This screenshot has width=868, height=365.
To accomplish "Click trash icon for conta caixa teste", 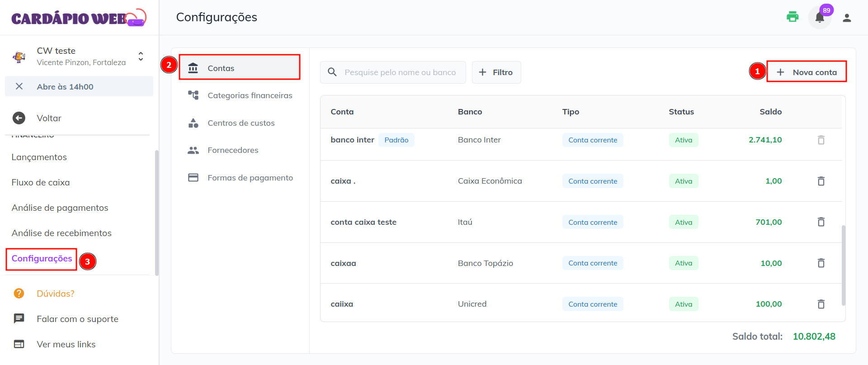I will pos(821,222).
